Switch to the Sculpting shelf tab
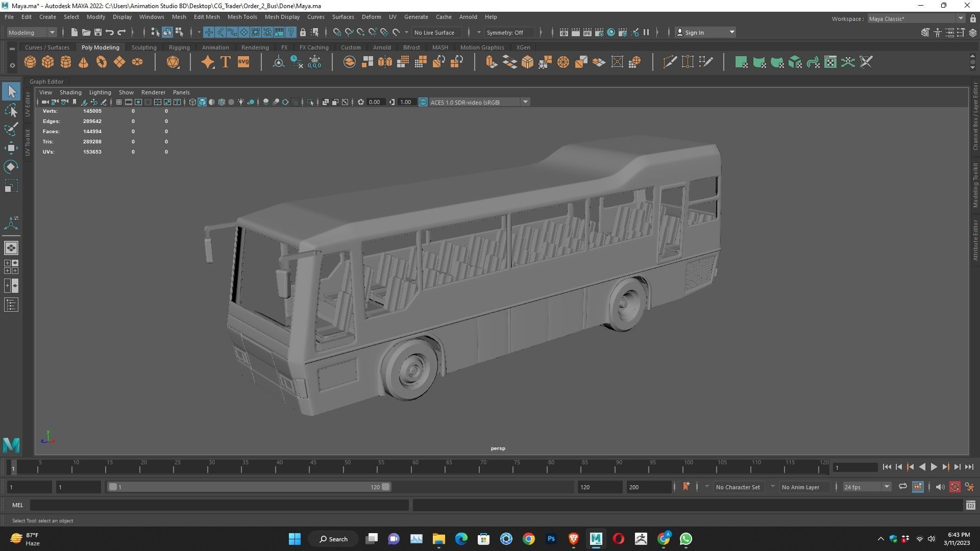This screenshot has width=980, height=551. click(144, 47)
